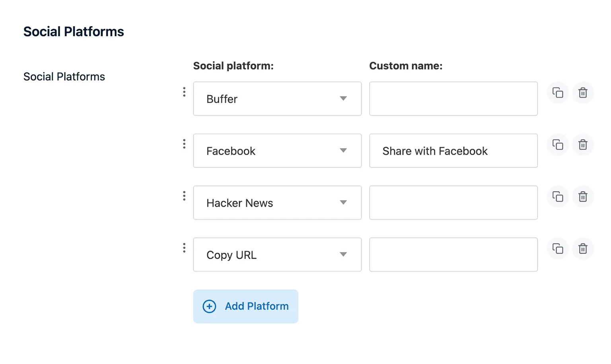Delete the Facebook platform row
Image resolution: width=611 pixels, height=364 pixels.
coord(583,145)
